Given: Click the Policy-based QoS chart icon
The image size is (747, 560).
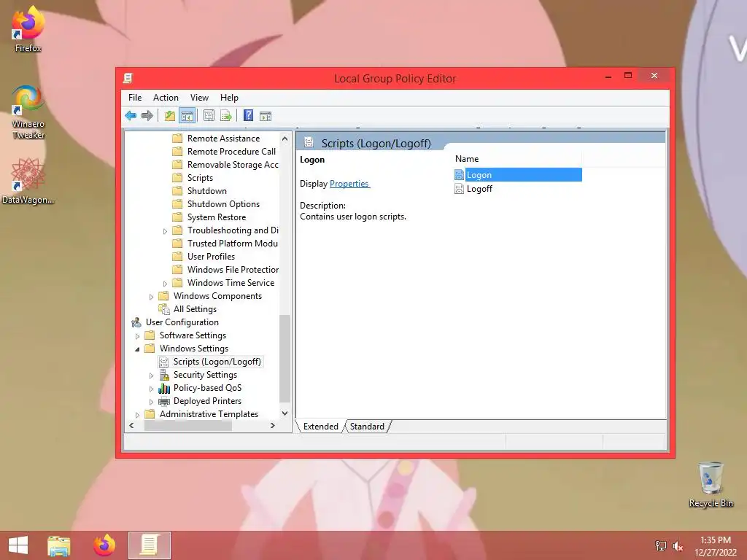Looking at the screenshot, I should pyautogui.click(x=164, y=388).
